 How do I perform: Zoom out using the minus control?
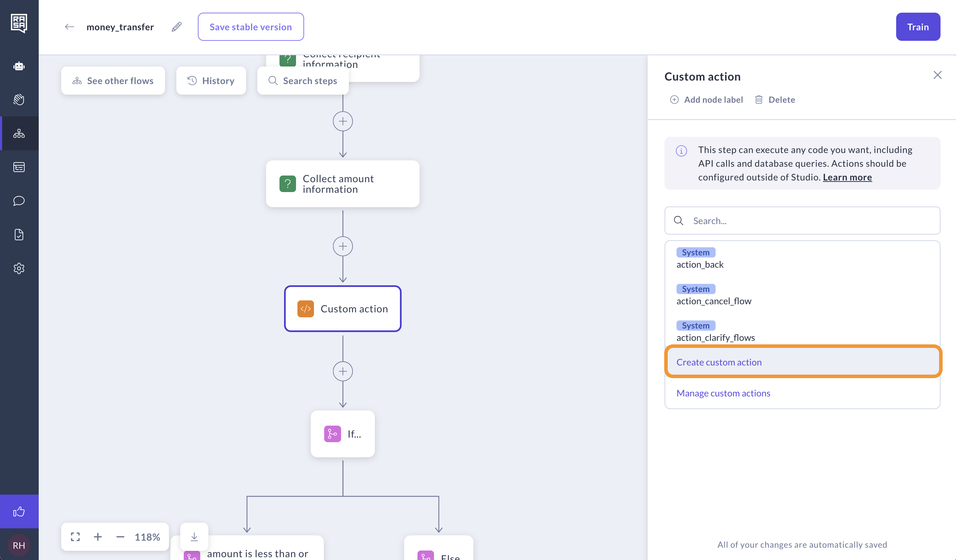(120, 537)
